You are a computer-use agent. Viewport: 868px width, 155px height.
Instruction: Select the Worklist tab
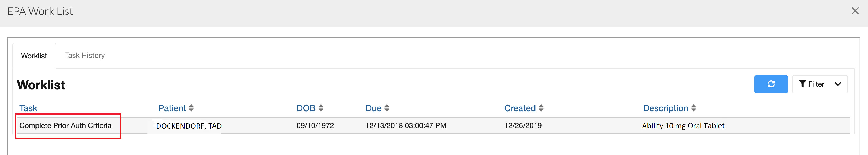point(34,56)
